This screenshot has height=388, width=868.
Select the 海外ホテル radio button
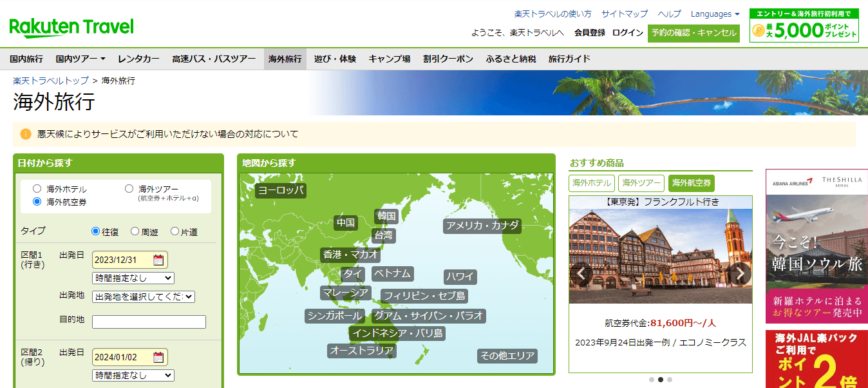point(37,189)
